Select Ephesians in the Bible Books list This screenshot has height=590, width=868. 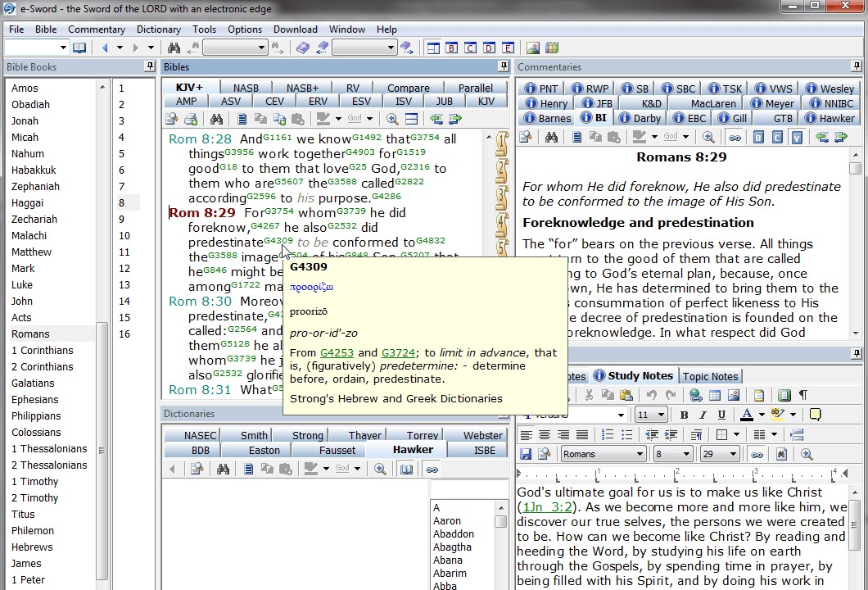point(35,399)
